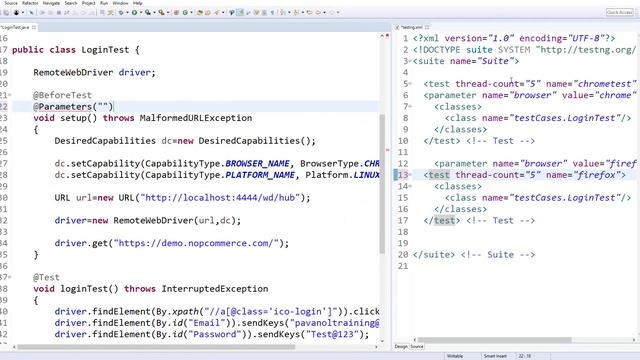
Task: Click the External Tools run icon
Action: [162, 13]
